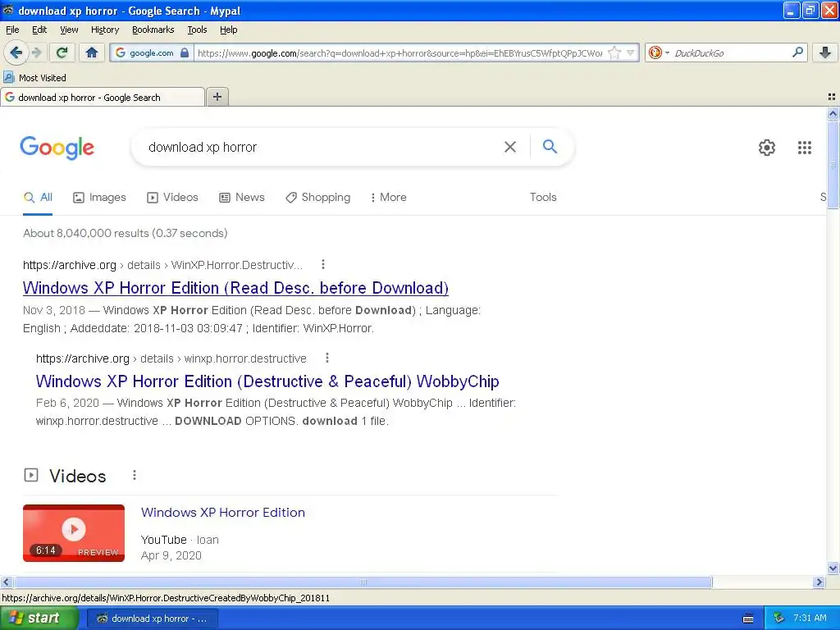Screen dimensions: 840x630
Task: Open the Bookmarks menu
Action: (x=153, y=30)
